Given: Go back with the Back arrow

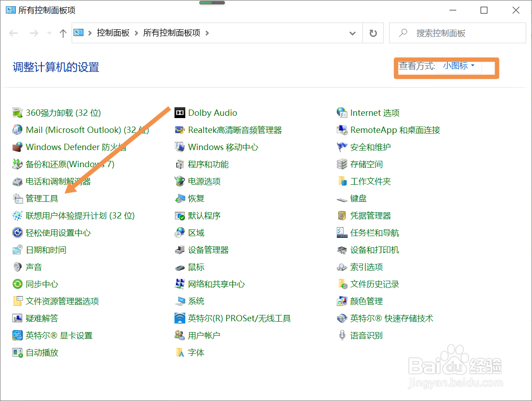Looking at the screenshot, I should (x=14, y=33).
